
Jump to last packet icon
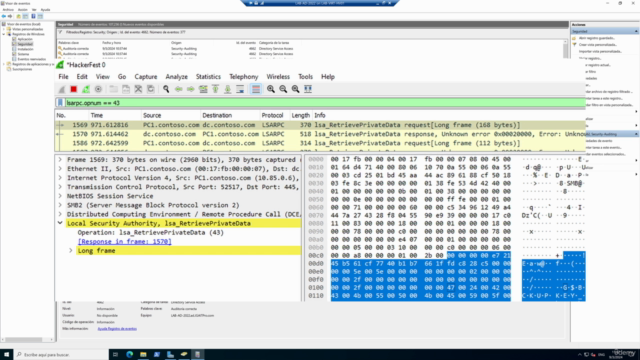(227, 89)
